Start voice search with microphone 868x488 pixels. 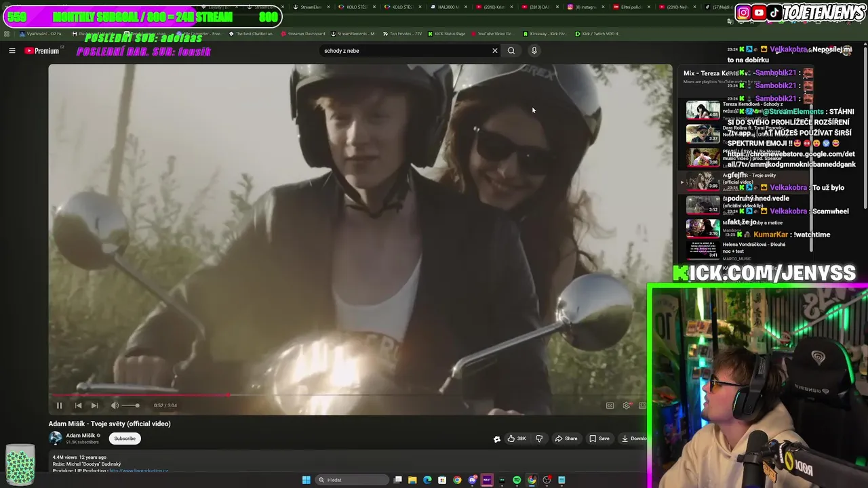tap(534, 51)
